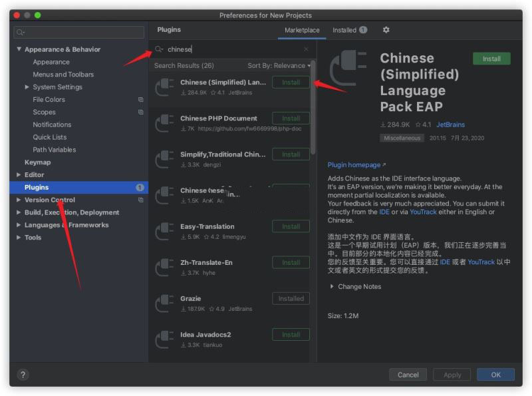Click the green Install button in details pane

point(491,59)
